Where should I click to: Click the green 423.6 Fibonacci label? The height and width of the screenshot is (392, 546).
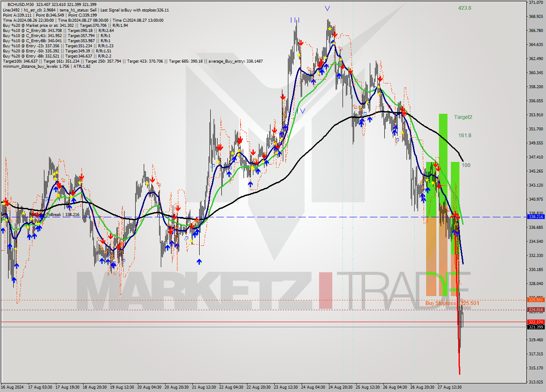(x=465, y=8)
